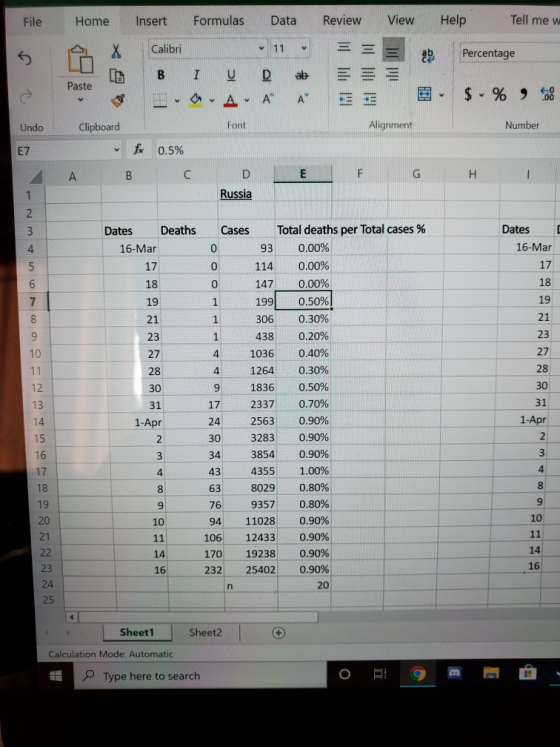Open Name Box E7 dropdown arrow
Viewport: 560px width, 747px height.
(116, 151)
